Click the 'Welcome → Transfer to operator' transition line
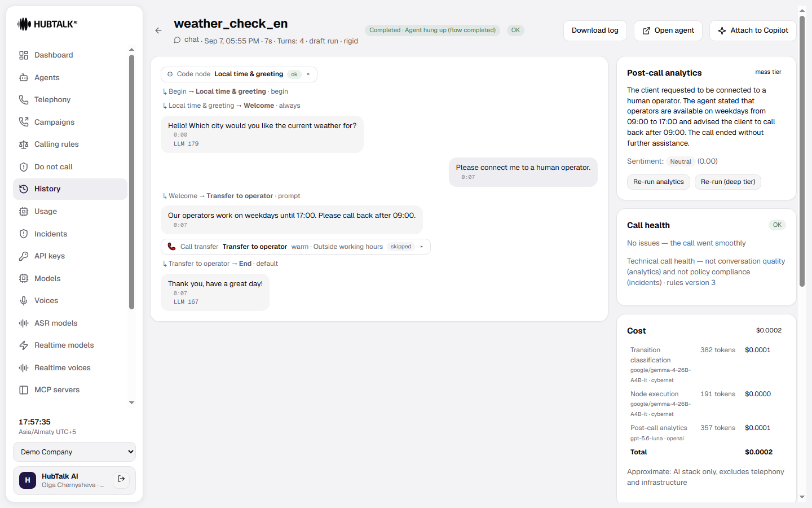This screenshot has width=812, height=508. click(x=231, y=196)
